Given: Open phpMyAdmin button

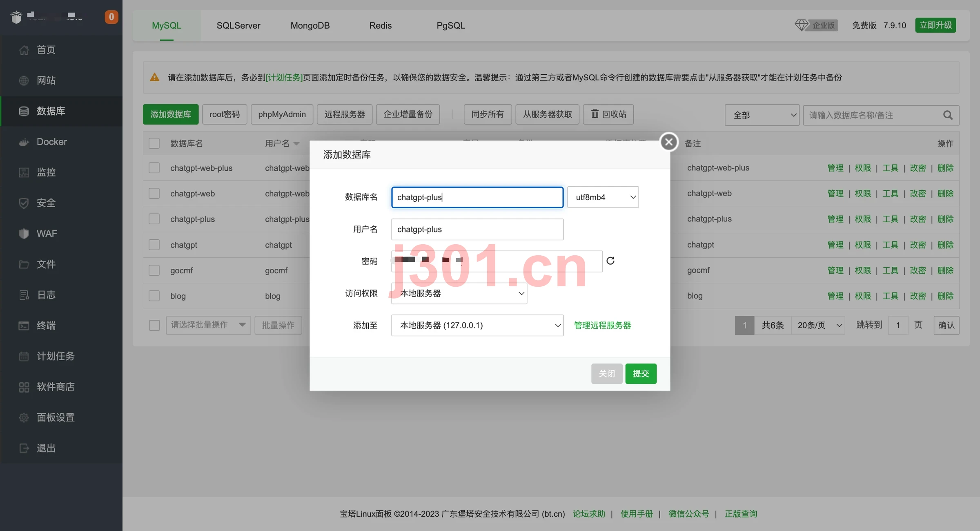Looking at the screenshot, I should pyautogui.click(x=282, y=114).
